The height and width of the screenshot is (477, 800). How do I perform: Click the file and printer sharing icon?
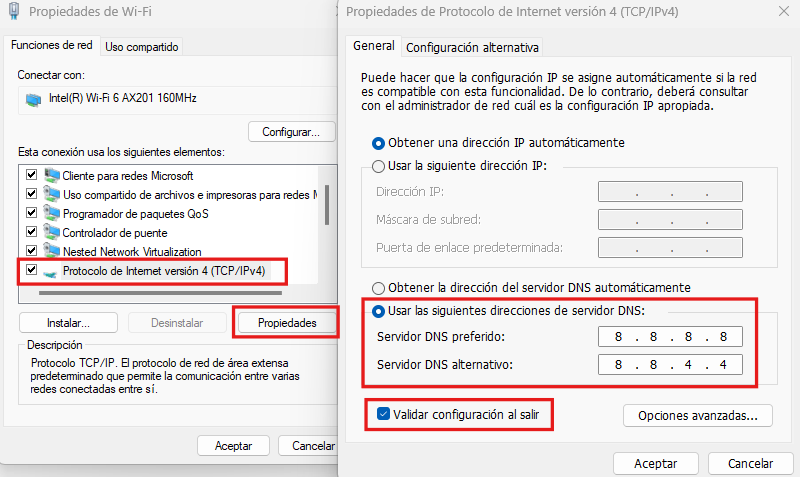point(51,195)
